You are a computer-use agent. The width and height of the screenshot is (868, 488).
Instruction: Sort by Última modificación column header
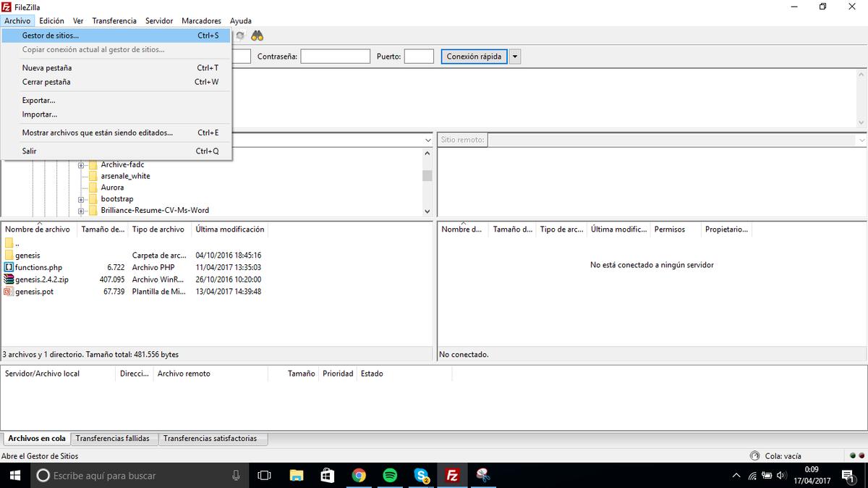point(230,230)
